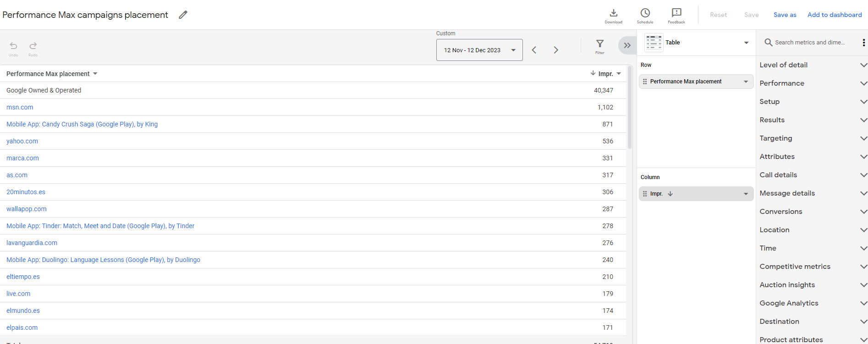Click the drag handle on Performance Max placement chip
Screen dimensions: 868x344
tap(645, 82)
